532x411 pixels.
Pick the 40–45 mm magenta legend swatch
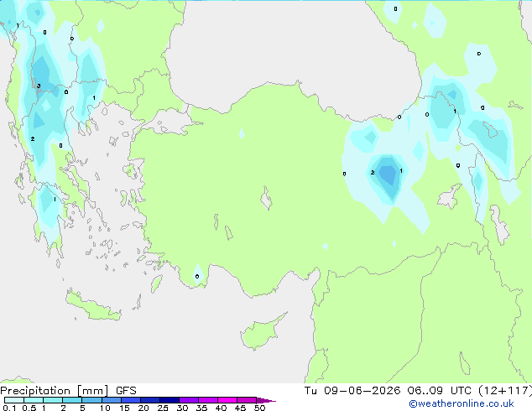click(x=227, y=400)
